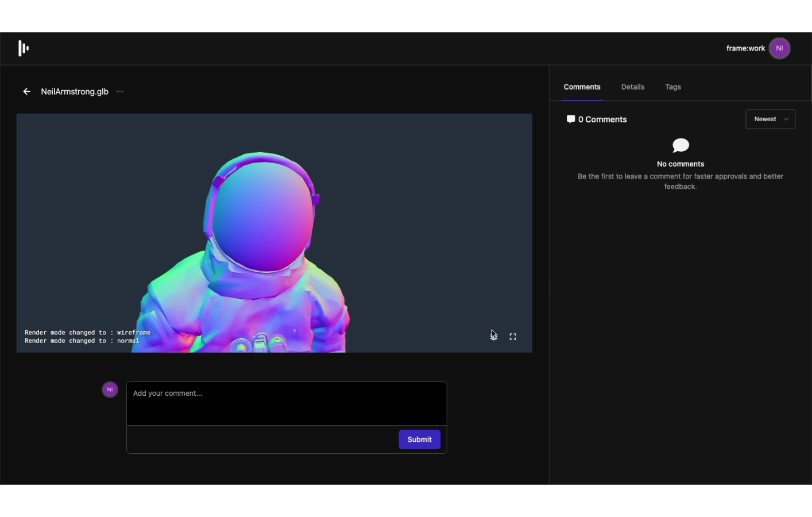
Task: Open the three-dot menu beside the file name
Action: [119, 91]
